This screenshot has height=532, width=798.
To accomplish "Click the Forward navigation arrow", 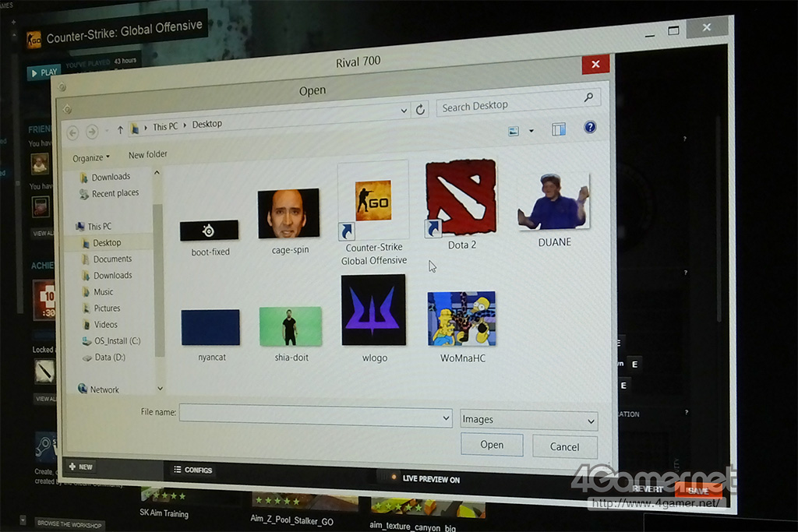I will (x=92, y=132).
